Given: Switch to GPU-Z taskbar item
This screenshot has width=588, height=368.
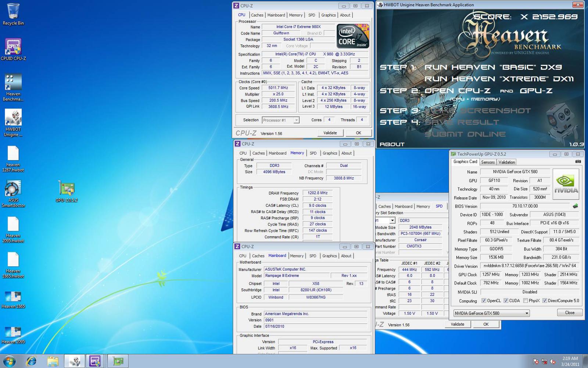Looking at the screenshot, I should click(x=118, y=361).
